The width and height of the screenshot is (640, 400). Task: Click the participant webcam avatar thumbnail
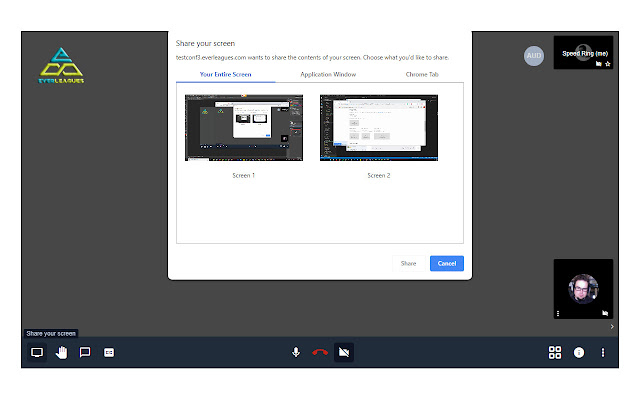click(583, 289)
